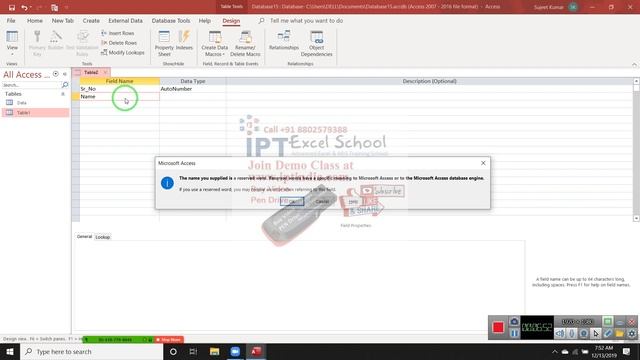Open Object Dependencies pane

[316, 43]
